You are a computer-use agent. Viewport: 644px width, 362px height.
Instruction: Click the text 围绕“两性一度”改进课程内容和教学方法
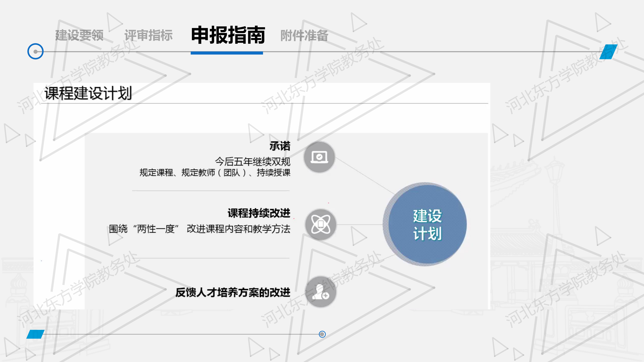tap(199, 229)
